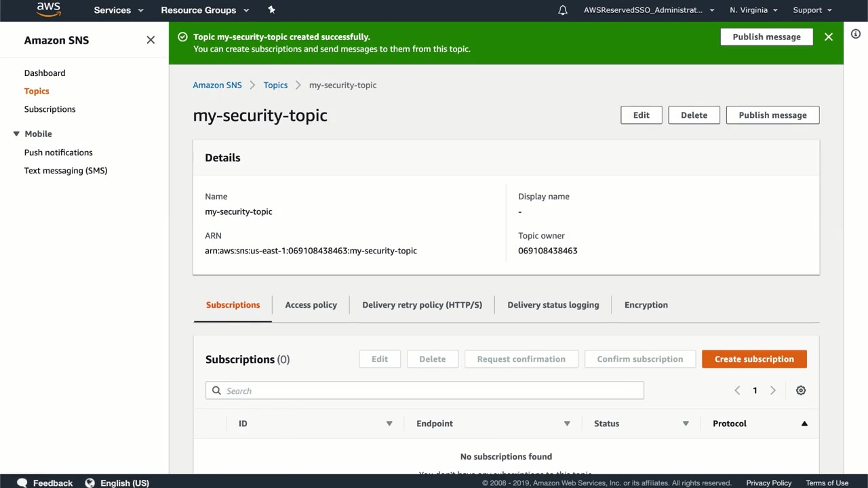868x488 pixels.
Task: Click the Create subscription button
Action: pos(753,359)
